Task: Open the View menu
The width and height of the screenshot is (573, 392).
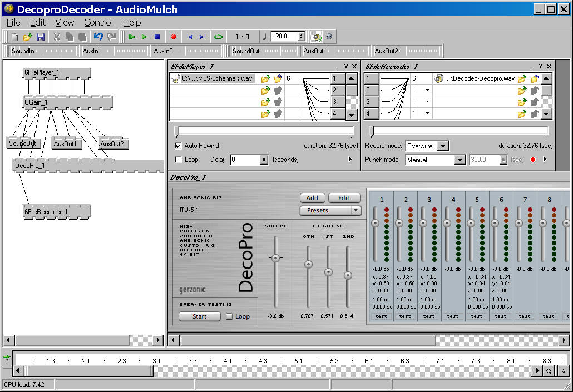Action: click(x=65, y=23)
